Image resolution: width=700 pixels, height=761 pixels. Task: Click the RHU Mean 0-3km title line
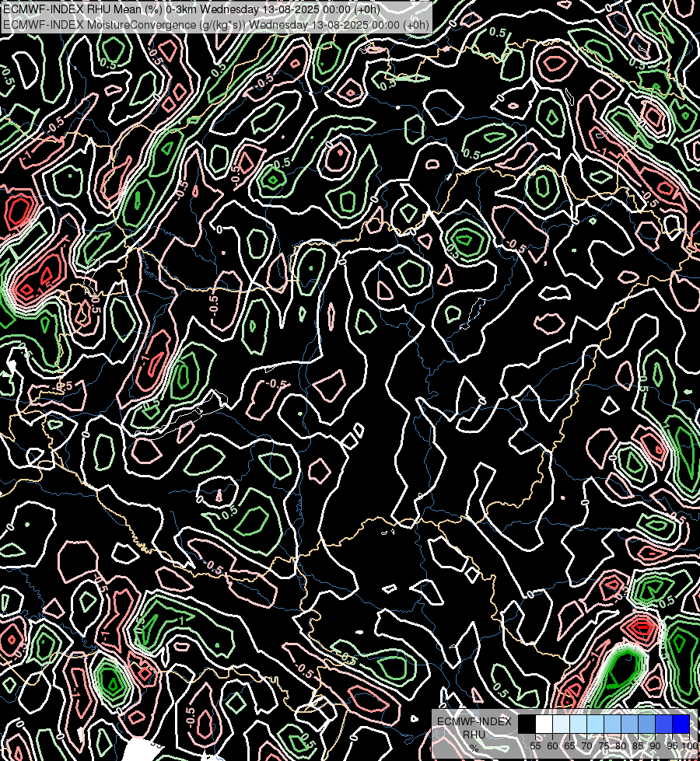click(191, 9)
